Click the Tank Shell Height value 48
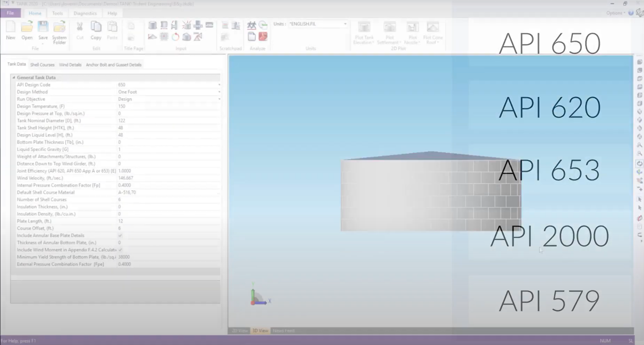Viewport: 644px width, 345px height. coord(168,128)
